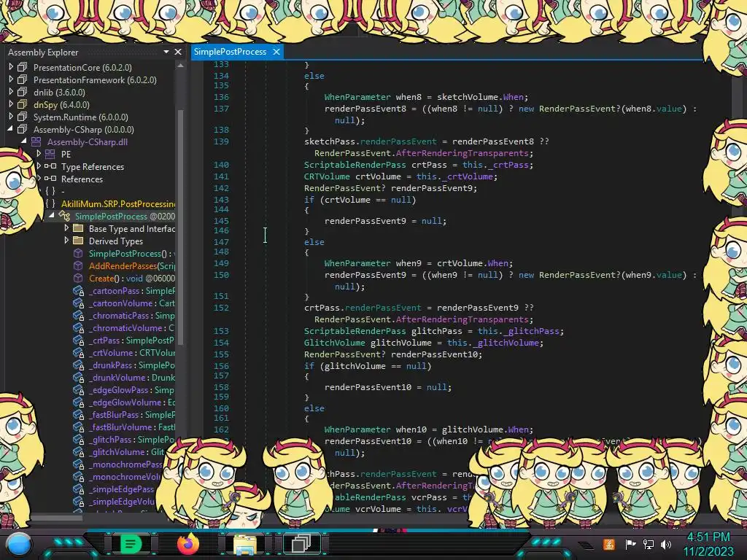Viewport: 747px width, 560px height.
Task: Select the SimplePostProcess document tab
Action: [230, 52]
